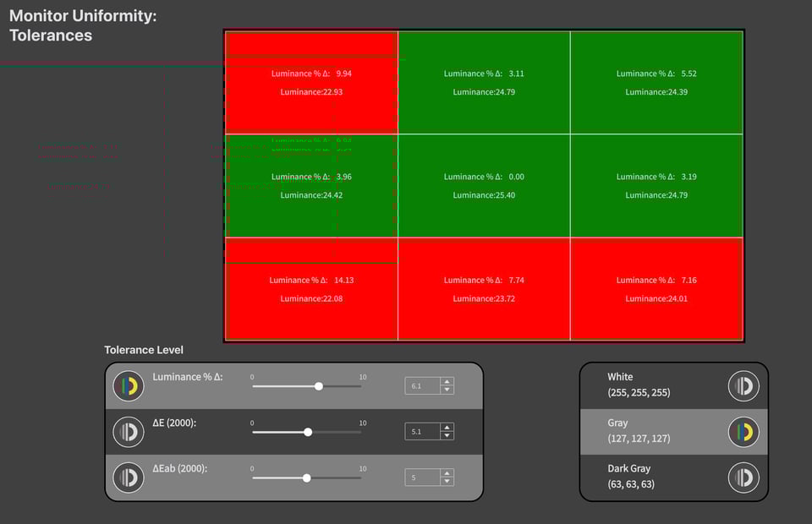The image size is (812, 524).
Task: Click the Luminance % Δ: tolerance row label
Action: coord(188,377)
